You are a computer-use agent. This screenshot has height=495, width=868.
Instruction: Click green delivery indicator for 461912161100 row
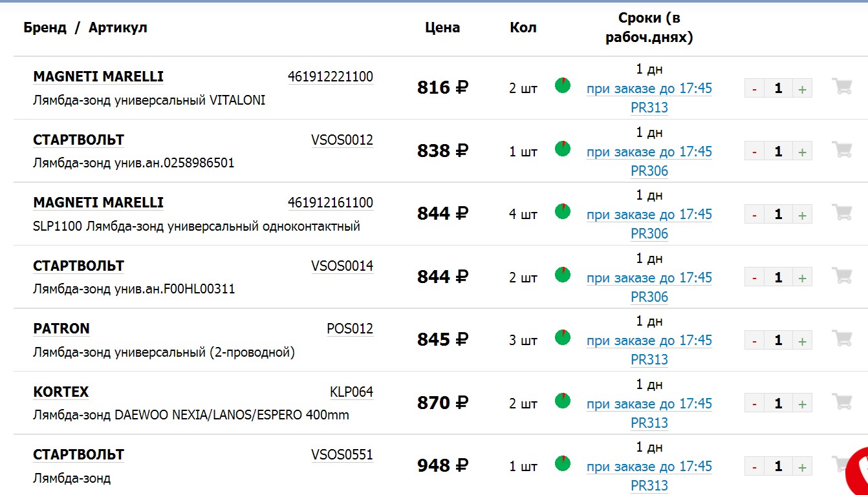click(x=563, y=211)
